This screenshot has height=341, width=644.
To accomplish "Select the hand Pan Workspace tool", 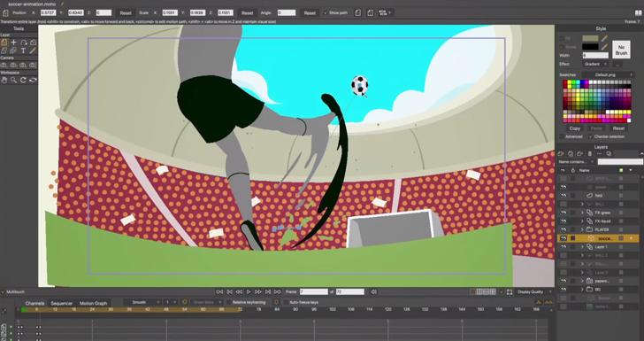I will click(x=4, y=81).
